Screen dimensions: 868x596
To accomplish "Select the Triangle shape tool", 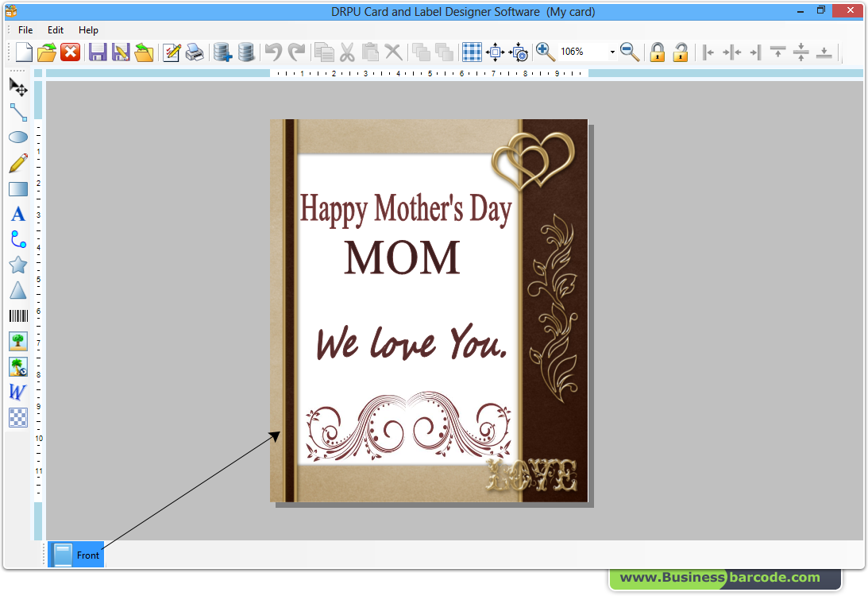I will coord(17,290).
